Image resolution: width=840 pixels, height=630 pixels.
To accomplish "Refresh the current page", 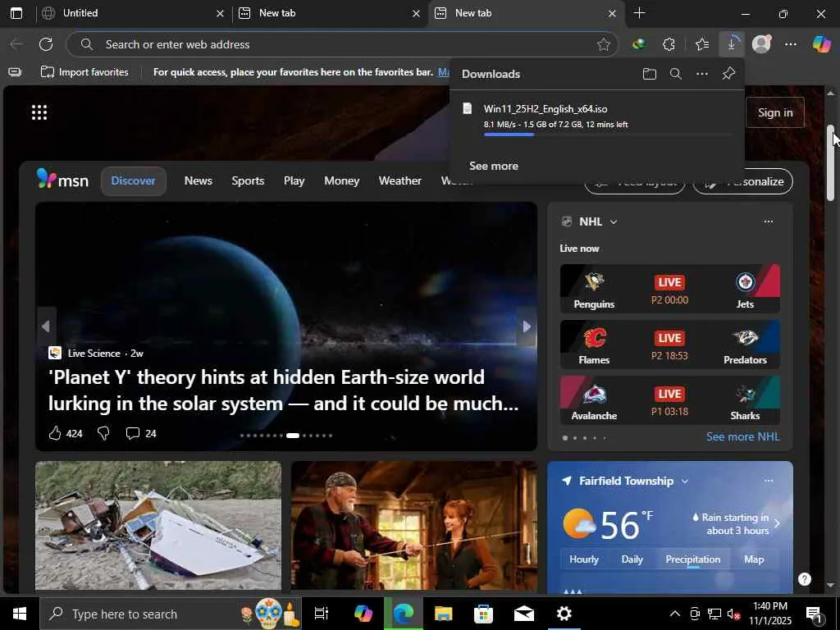I will click(46, 44).
